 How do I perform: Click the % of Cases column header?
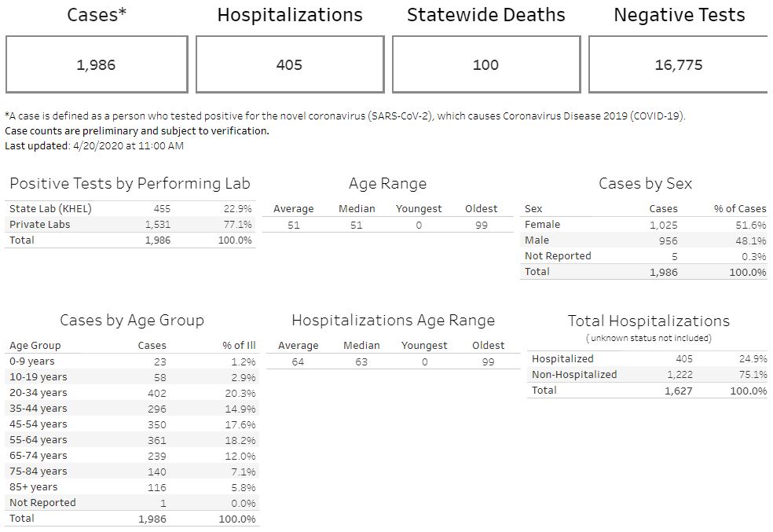pos(739,209)
